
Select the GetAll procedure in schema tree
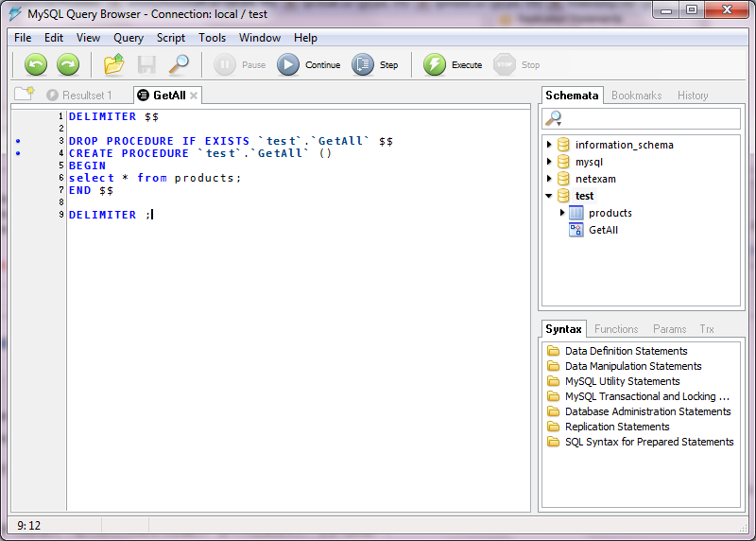point(603,230)
